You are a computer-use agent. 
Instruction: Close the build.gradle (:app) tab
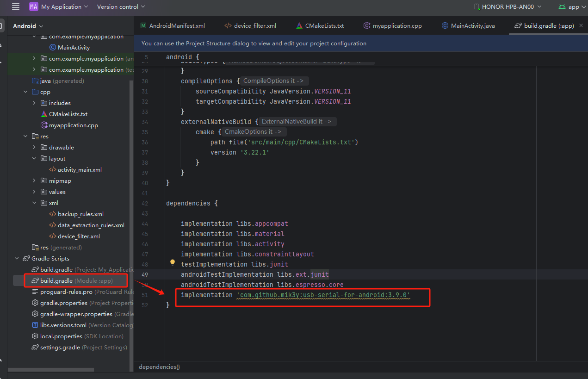pos(581,25)
